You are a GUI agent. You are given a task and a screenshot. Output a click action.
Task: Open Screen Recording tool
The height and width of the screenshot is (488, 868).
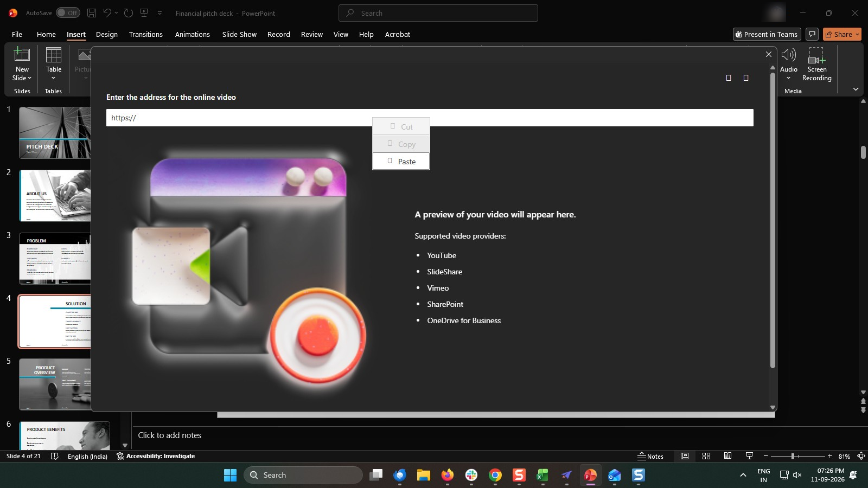pyautogui.click(x=816, y=64)
